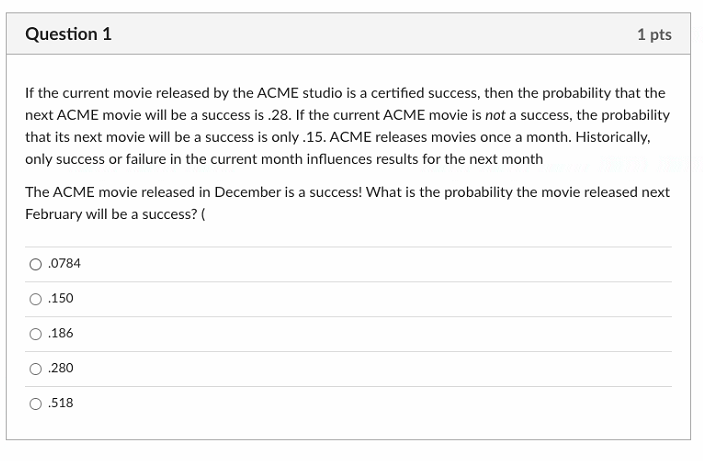Pick the .186 answer radio button
The image size is (703, 461).
coord(36,334)
